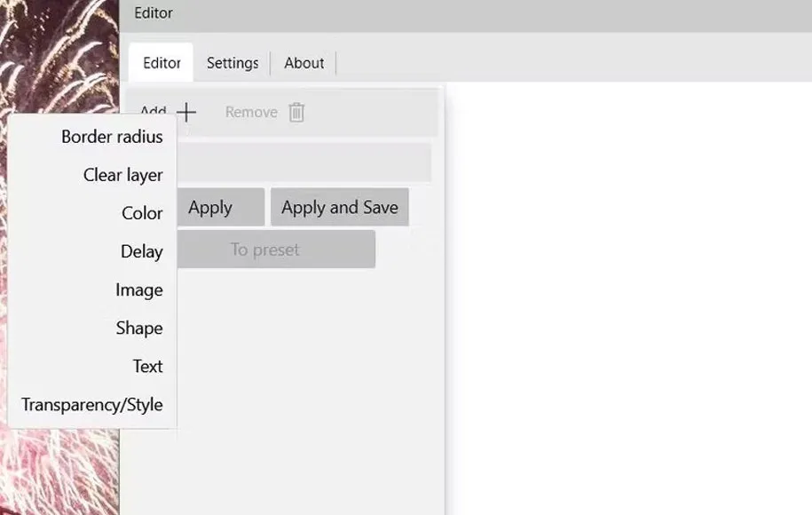Choose Border radius from the Add menu
The height and width of the screenshot is (515, 812).
coord(112,137)
